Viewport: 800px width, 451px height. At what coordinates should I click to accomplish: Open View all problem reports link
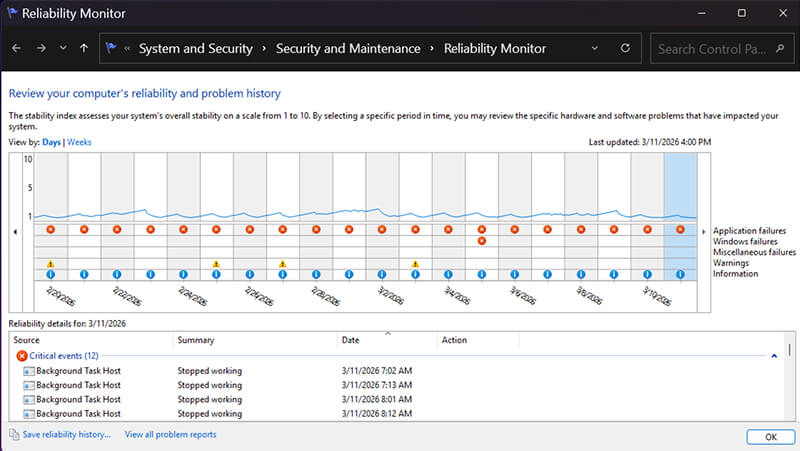click(170, 435)
